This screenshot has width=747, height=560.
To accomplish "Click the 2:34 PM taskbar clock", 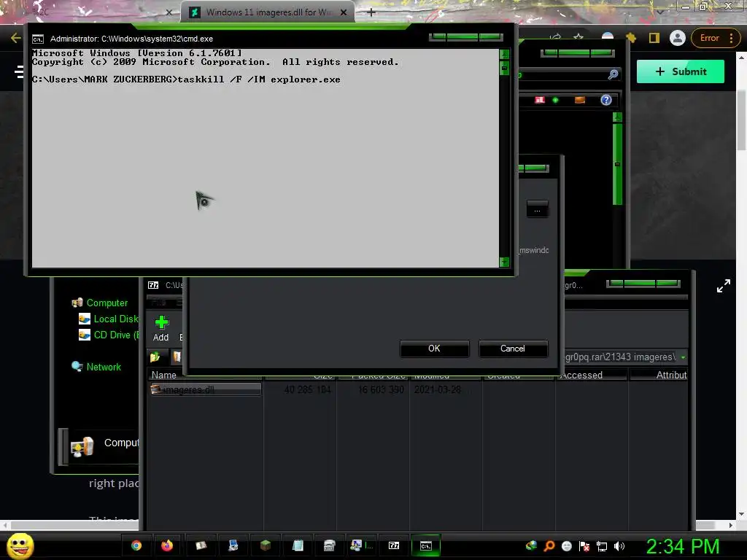I will (x=683, y=546).
